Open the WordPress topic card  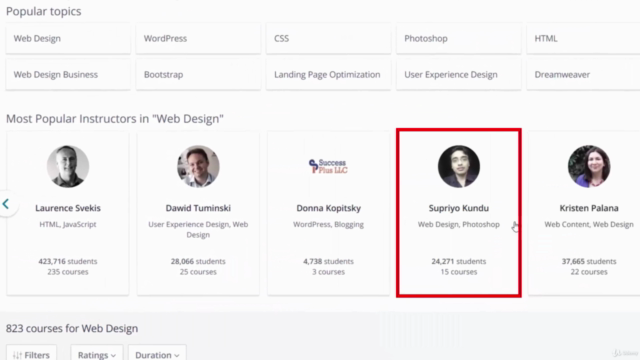(198, 38)
